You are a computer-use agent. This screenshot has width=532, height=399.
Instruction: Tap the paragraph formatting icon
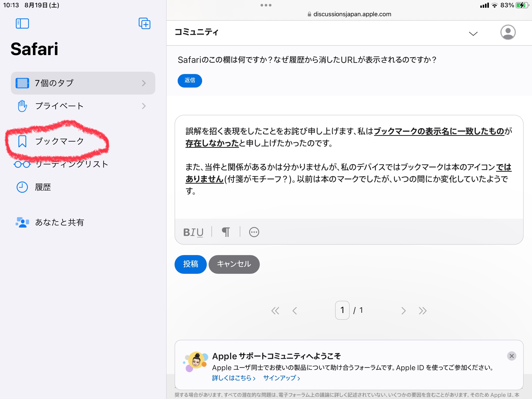(x=226, y=232)
